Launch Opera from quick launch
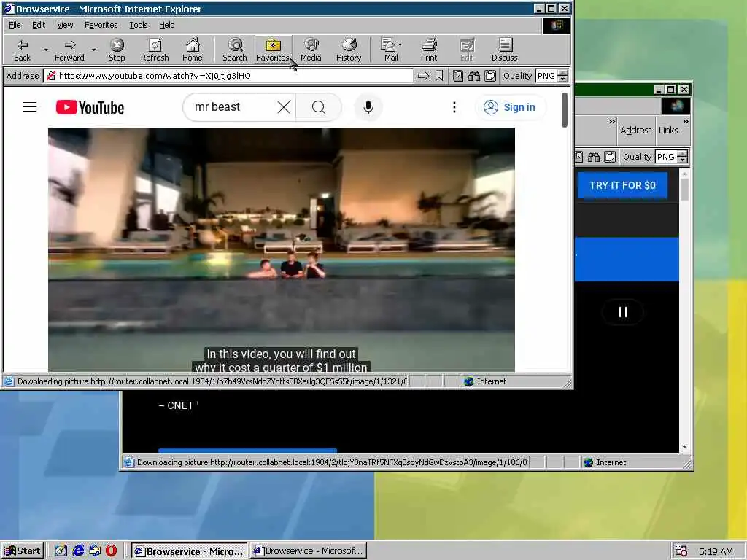This screenshot has width=747, height=560. (111, 551)
